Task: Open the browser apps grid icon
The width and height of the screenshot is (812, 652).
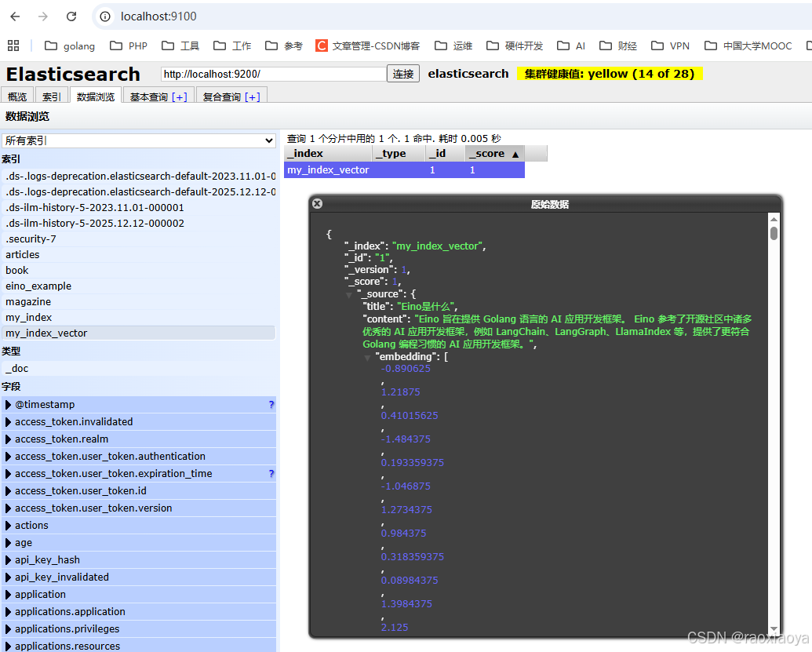Action: tap(13, 46)
